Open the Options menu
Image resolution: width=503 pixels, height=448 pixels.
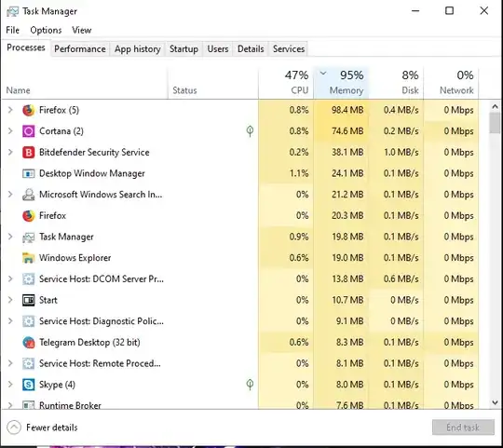(x=46, y=30)
